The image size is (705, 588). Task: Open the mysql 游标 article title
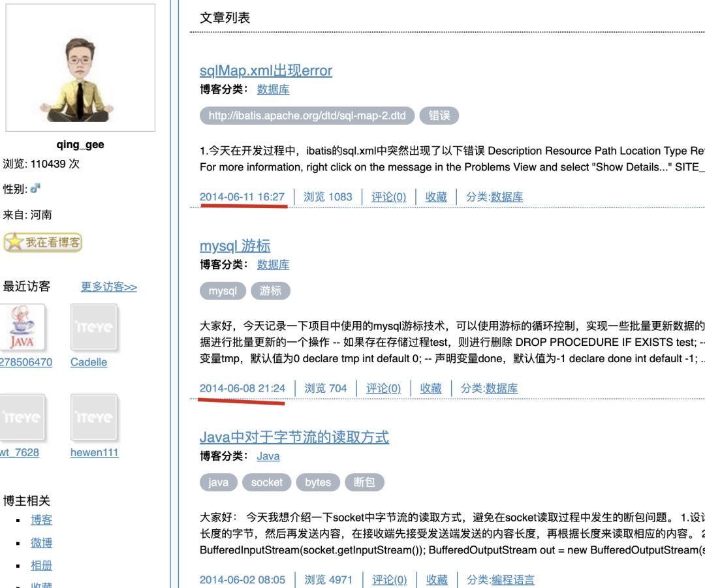click(x=234, y=245)
